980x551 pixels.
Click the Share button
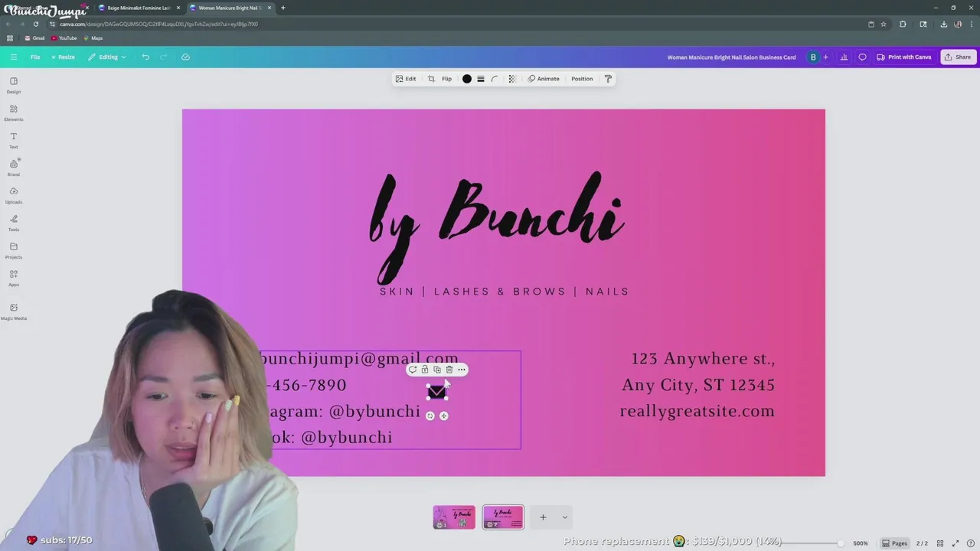[x=958, y=57]
